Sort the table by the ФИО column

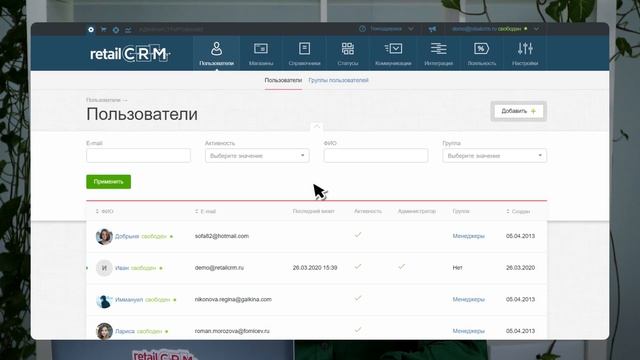[x=104, y=211]
